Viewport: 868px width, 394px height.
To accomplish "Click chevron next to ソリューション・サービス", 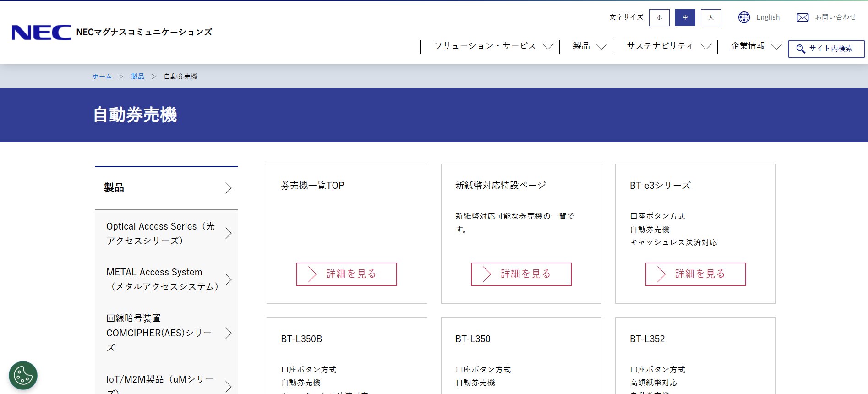I will coord(548,46).
